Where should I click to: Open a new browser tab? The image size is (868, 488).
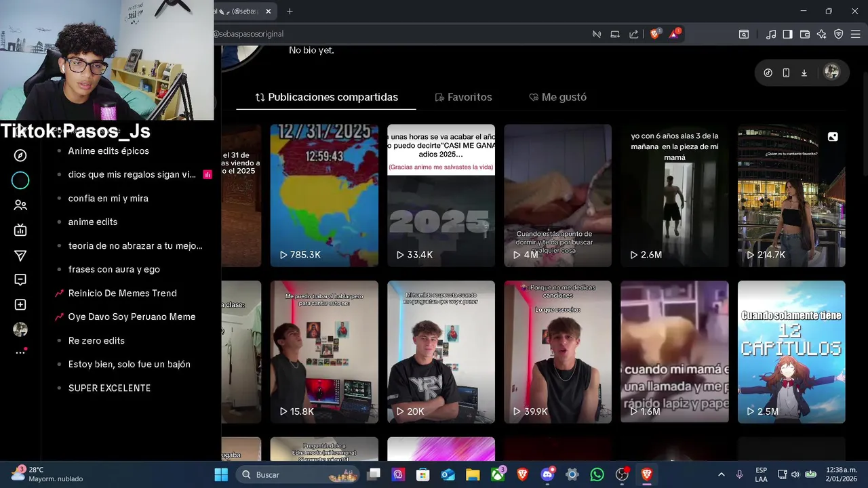tap(290, 11)
